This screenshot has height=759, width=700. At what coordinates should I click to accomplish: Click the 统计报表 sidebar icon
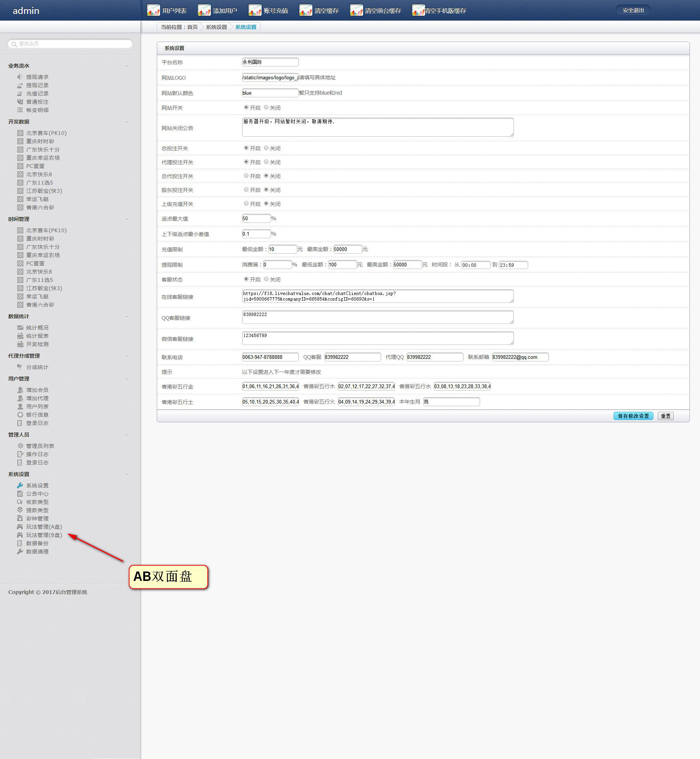(20, 336)
